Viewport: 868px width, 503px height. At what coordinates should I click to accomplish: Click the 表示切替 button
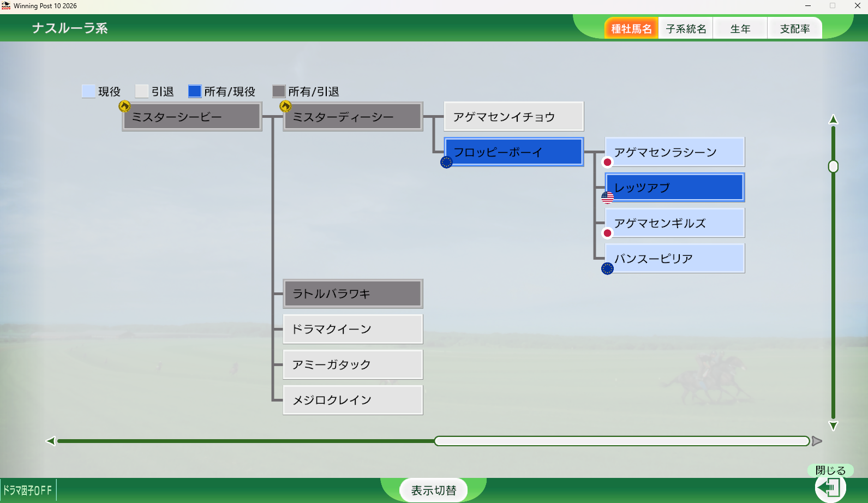[x=433, y=490]
